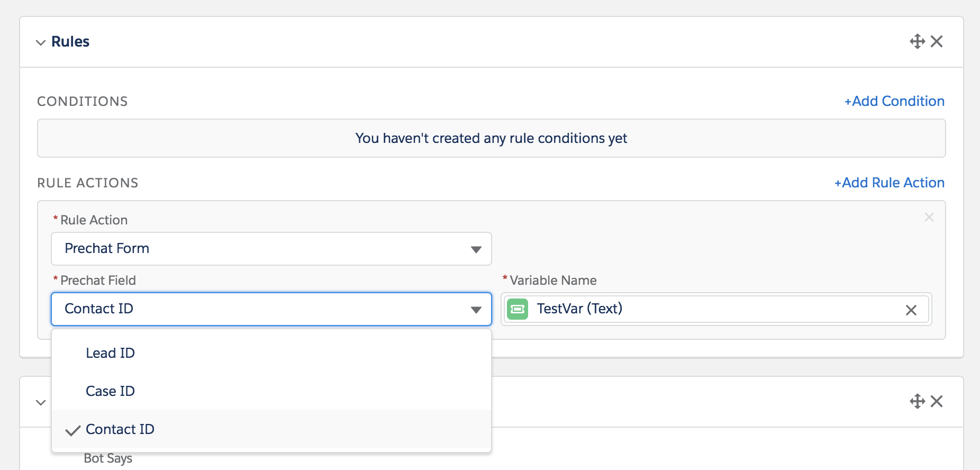Collapse the second panel below Rules

(41, 402)
